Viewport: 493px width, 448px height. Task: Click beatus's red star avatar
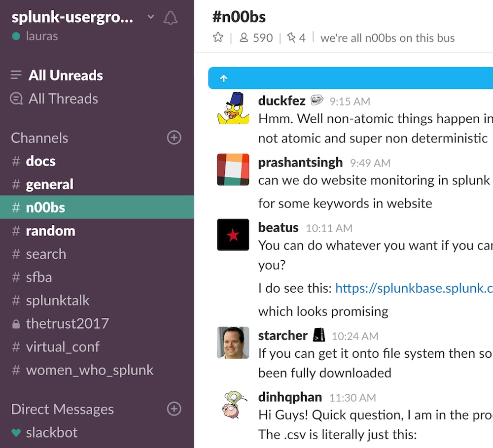tap(233, 235)
